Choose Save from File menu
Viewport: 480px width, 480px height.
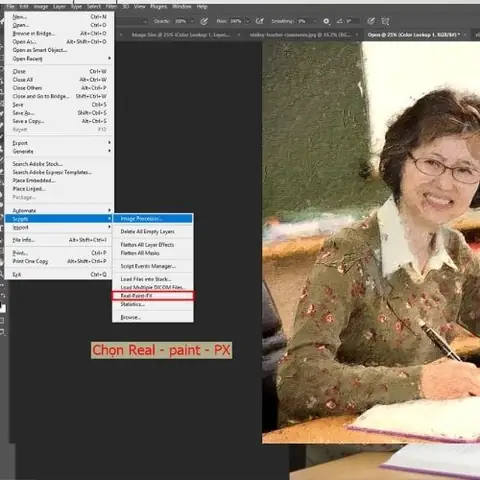(60, 105)
